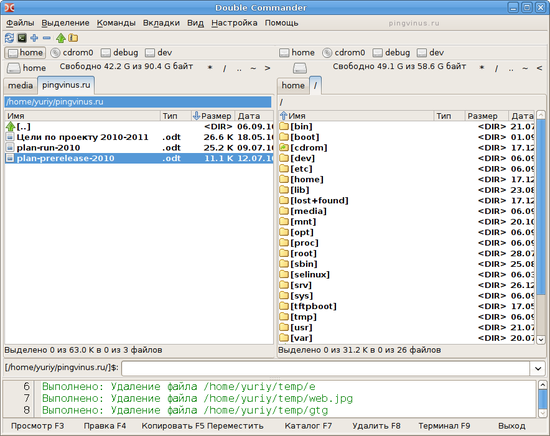Click the [usr] folder icon
Viewport: 550px width, 436px height.
[284, 327]
